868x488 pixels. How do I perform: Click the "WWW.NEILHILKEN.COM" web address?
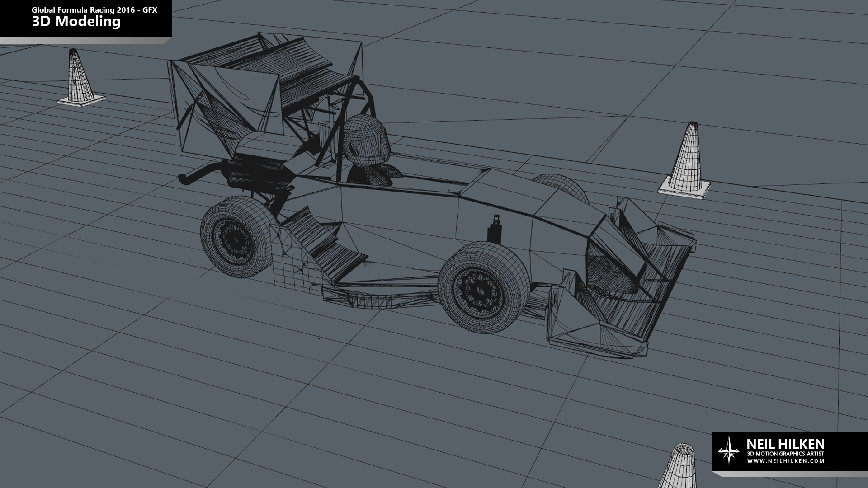click(786, 461)
